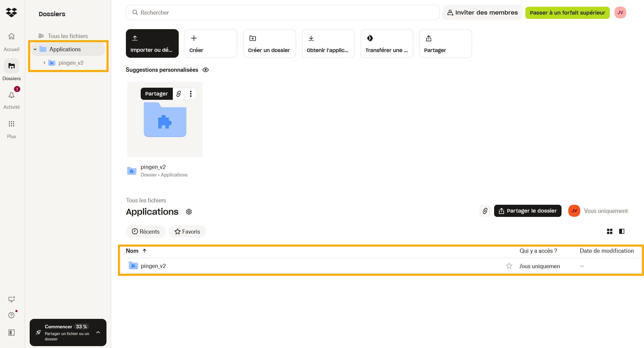Switch to grid view layout
The image size is (644, 348).
coord(609,231)
